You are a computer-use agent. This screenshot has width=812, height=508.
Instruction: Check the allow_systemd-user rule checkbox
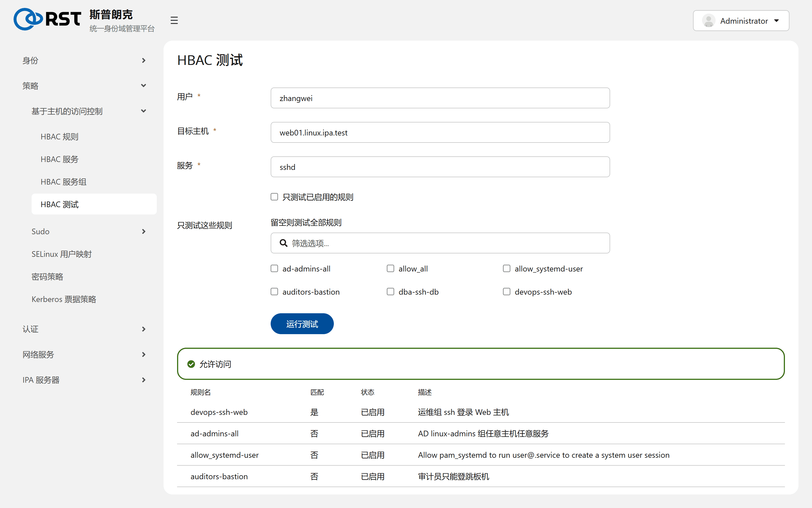pyautogui.click(x=507, y=268)
